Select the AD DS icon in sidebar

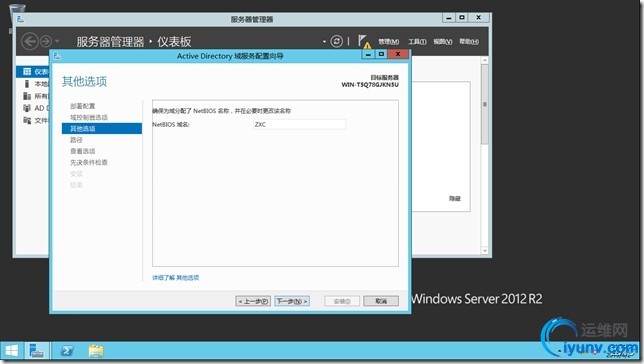pyautogui.click(x=27, y=108)
